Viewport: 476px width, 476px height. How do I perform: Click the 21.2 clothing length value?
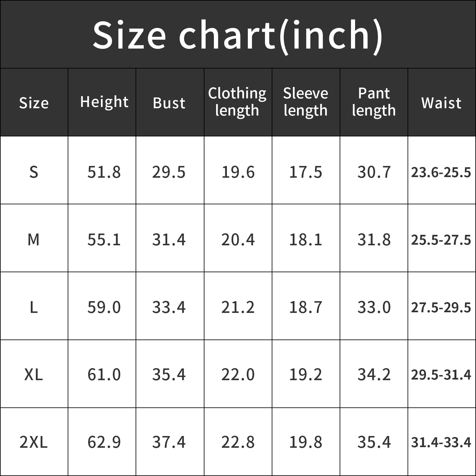[238, 307]
